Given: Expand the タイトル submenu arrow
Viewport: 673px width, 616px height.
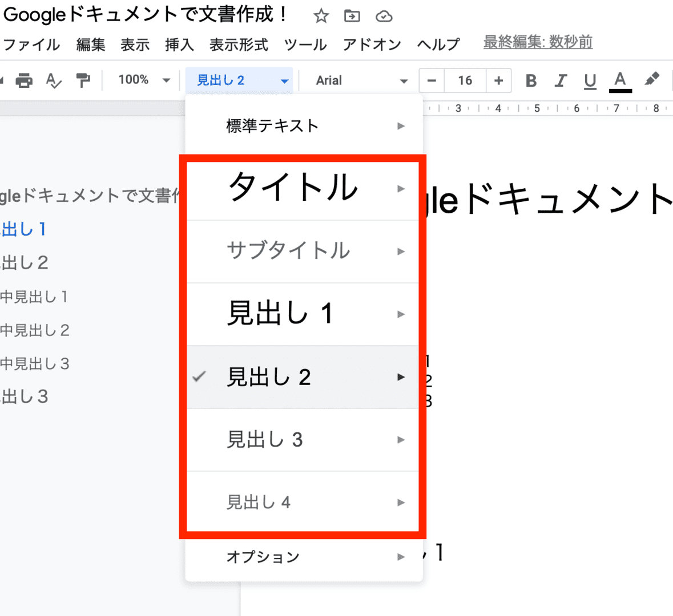Looking at the screenshot, I should (401, 189).
